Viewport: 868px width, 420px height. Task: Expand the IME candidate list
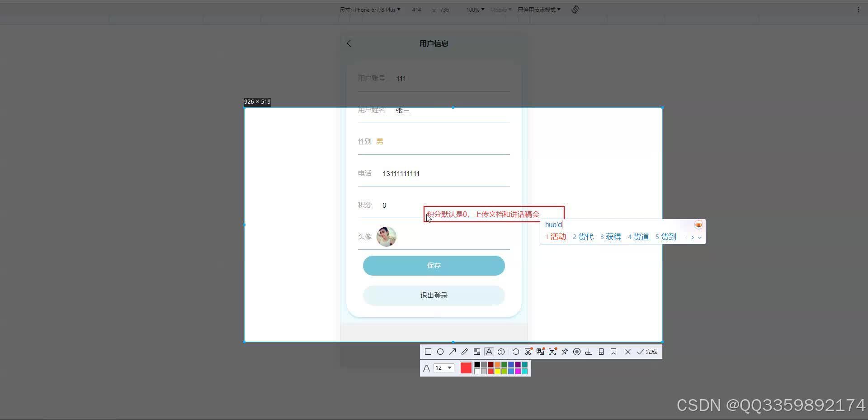[700, 237]
